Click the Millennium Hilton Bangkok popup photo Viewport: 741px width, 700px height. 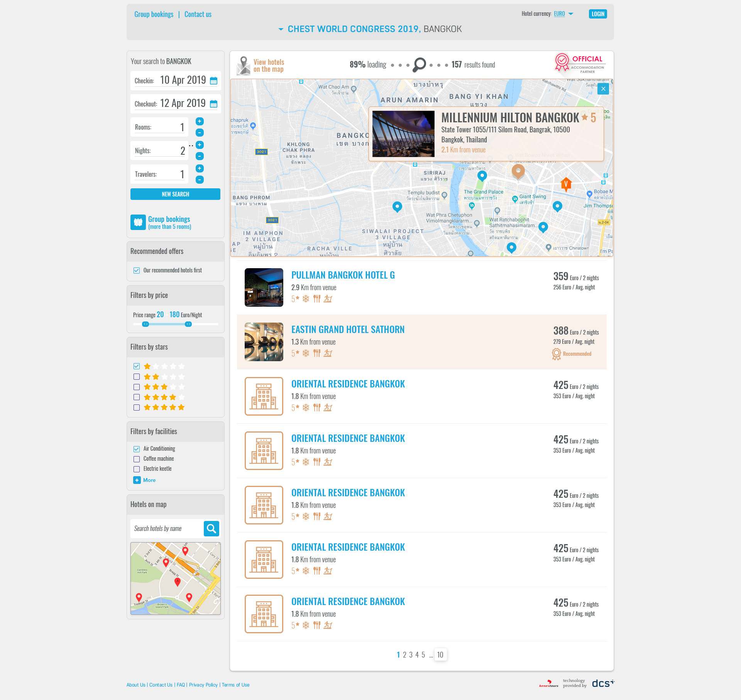[x=403, y=134]
